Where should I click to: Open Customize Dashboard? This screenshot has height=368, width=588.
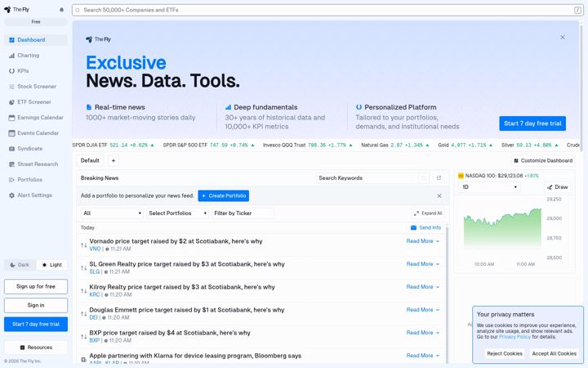543,161
